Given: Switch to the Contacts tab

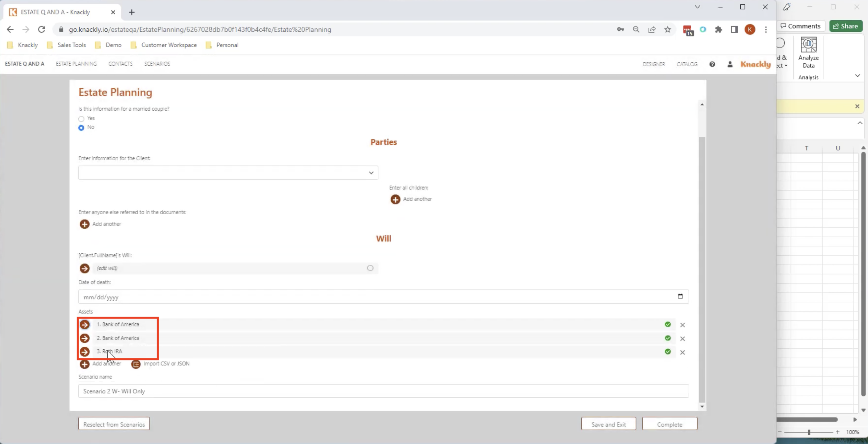Looking at the screenshot, I should click(120, 64).
